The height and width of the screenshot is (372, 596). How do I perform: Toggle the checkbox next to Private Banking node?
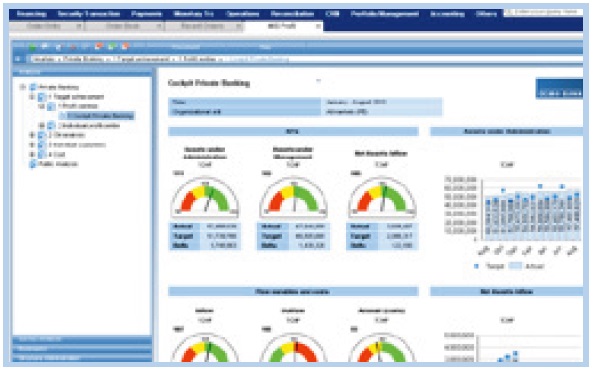[x=33, y=87]
